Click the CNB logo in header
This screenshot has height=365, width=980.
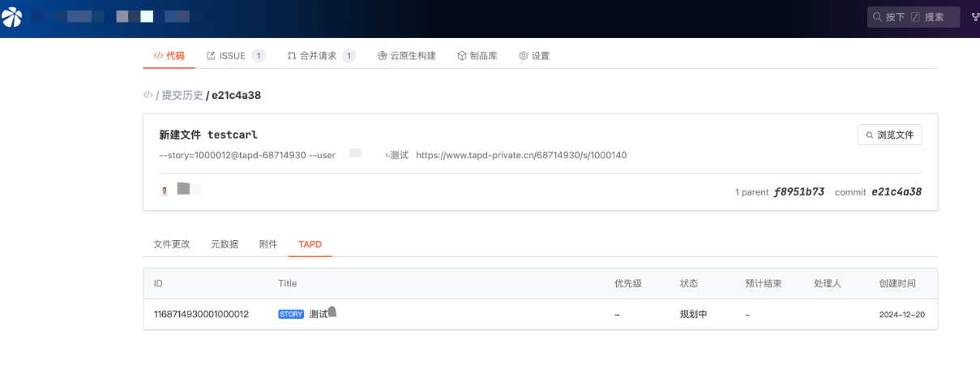12,16
